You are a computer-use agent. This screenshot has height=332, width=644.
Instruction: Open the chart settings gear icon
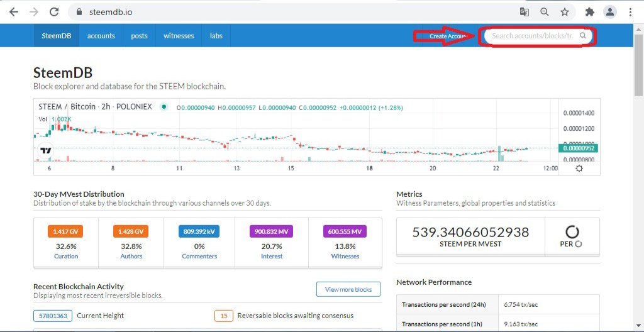pos(579,169)
